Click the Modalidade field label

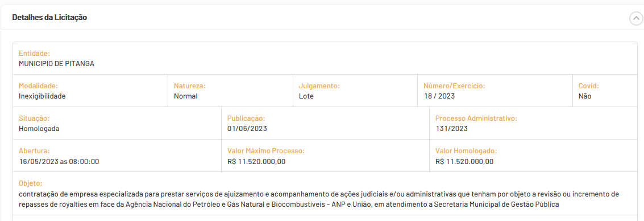pyautogui.click(x=38, y=86)
